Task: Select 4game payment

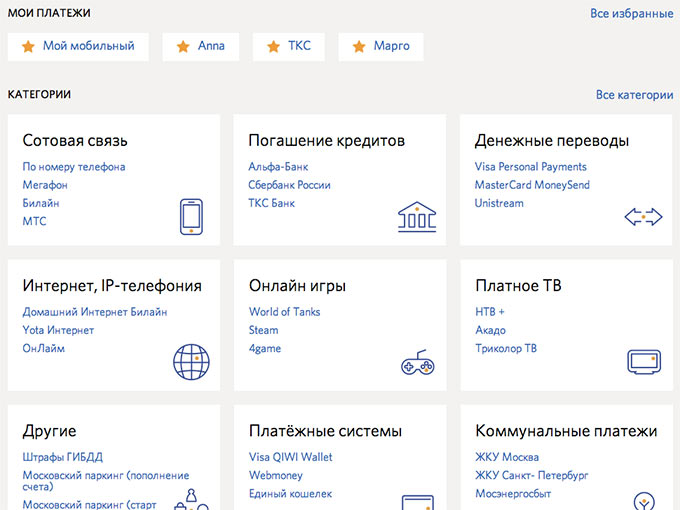Action: pos(265,349)
